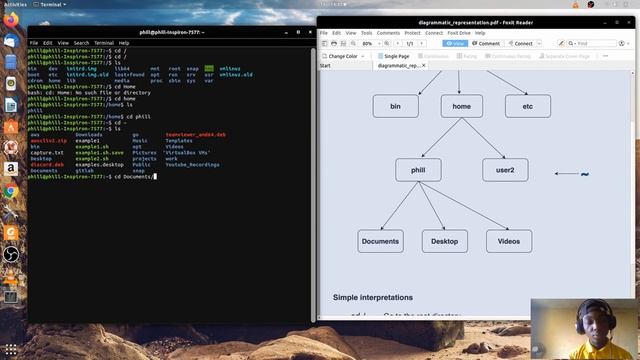Screen dimensions: 640x360
Task: Close the diagrammatic_rep... tab
Action: [x=424, y=65]
